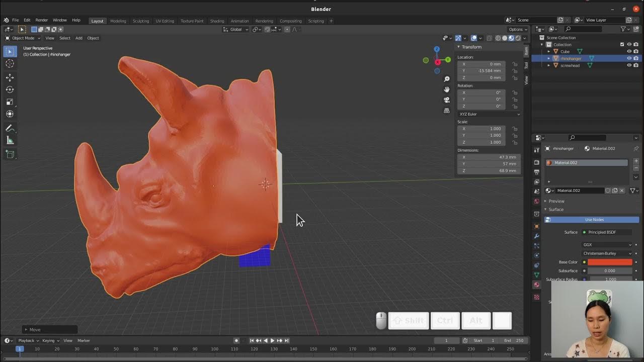Open the Texture properties checker icon
The image size is (644, 362).
click(536, 297)
